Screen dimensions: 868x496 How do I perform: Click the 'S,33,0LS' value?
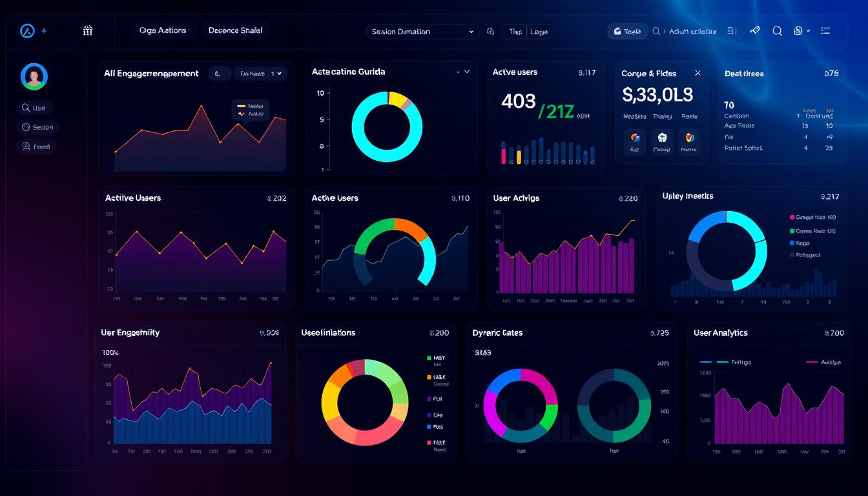tap(657, 96)
